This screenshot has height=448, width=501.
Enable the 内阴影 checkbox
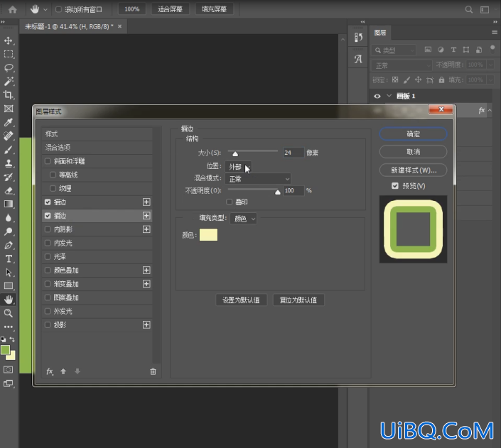[48, 229]
